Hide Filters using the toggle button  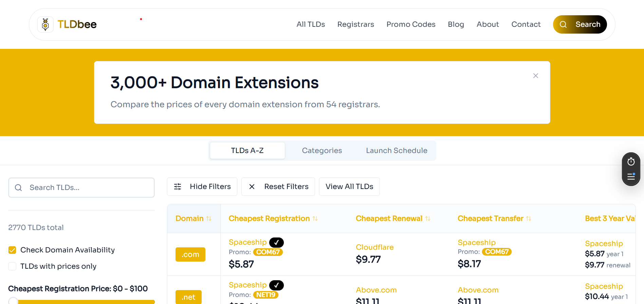[202, 187]
